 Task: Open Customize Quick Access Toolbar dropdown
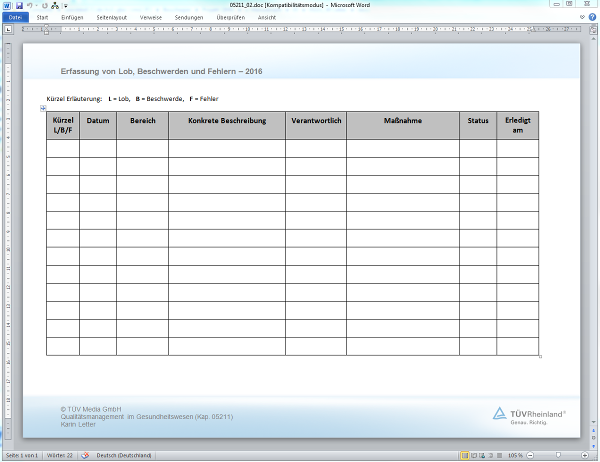66,6
